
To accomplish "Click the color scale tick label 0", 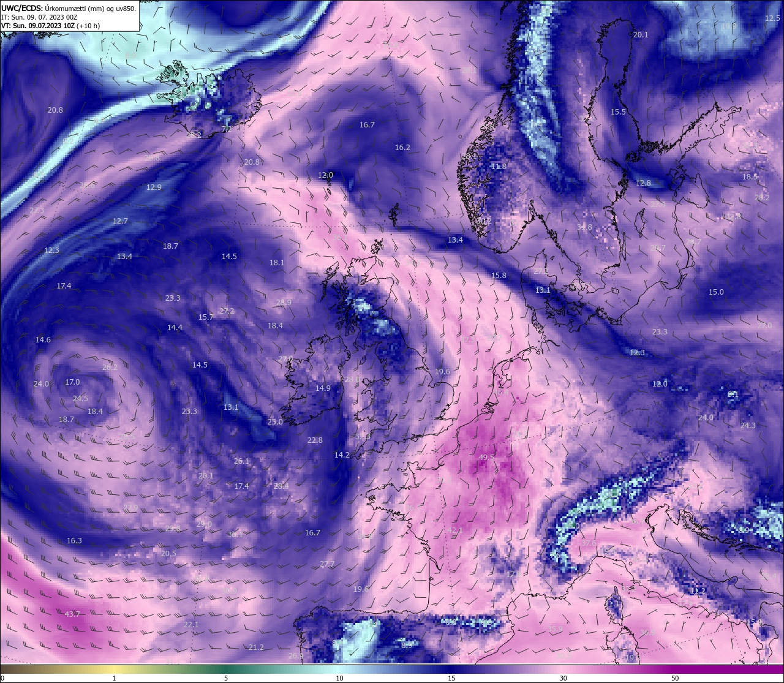I will 2,678.
